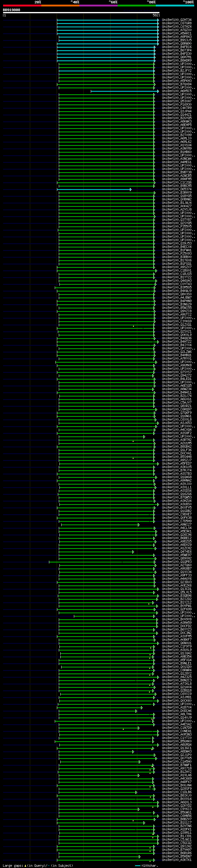Select hit UniRef100_C6TGR8
The image size is (197, 868).
pyautogui.click(x=177, y=23)
